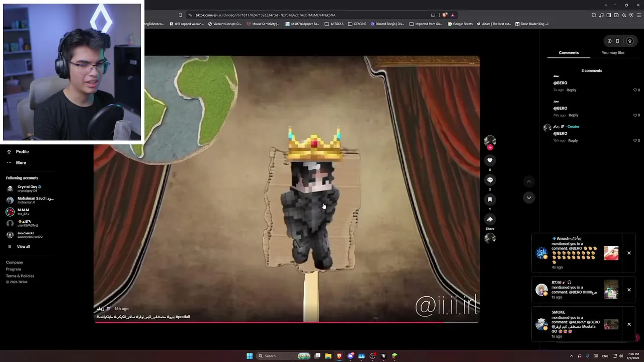Open the Windows Start menu
644x362 pixels.
pyautogui.click(x=250, y=356)
